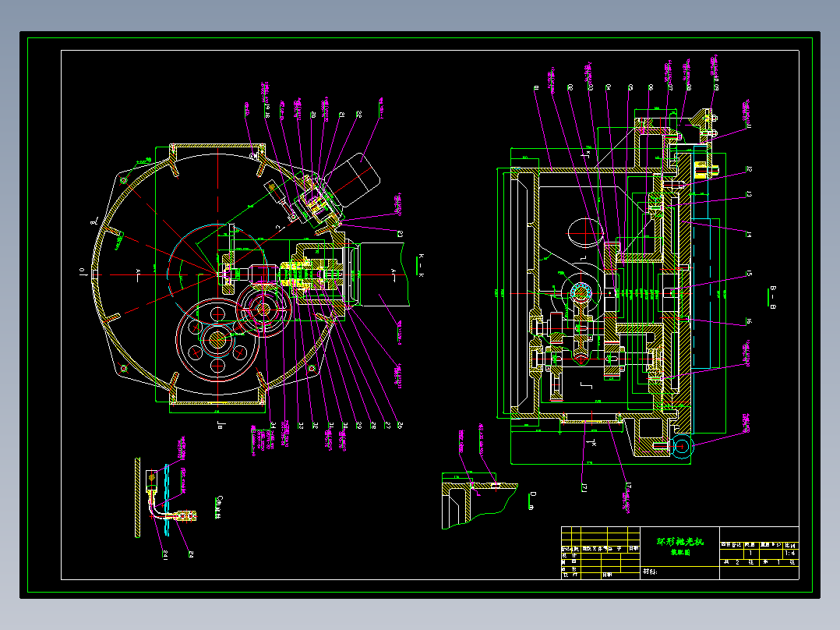Click part callout number 14 right of B-B view

click(749, 235)
